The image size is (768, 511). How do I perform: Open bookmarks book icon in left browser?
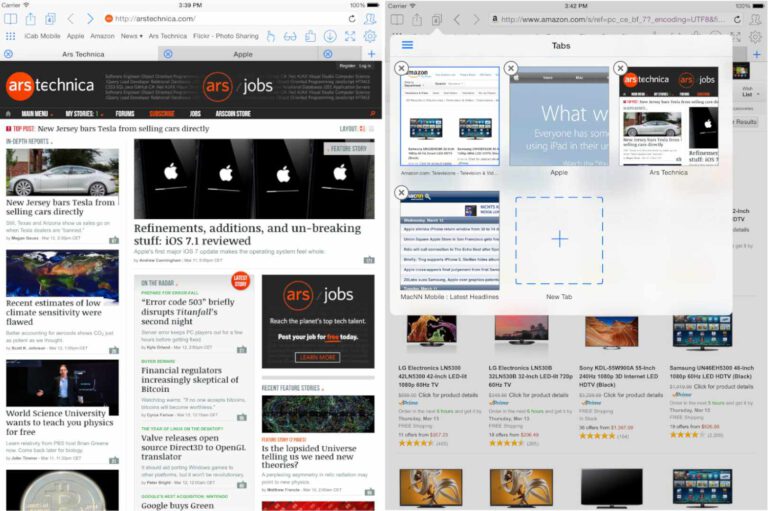point(10,19)
